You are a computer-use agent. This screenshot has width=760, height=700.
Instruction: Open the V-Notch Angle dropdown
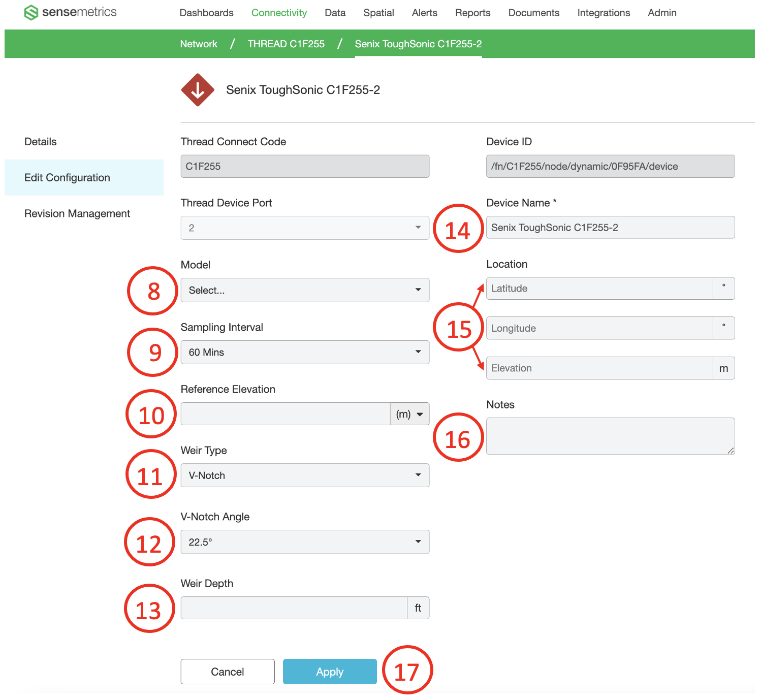[305, 542]
